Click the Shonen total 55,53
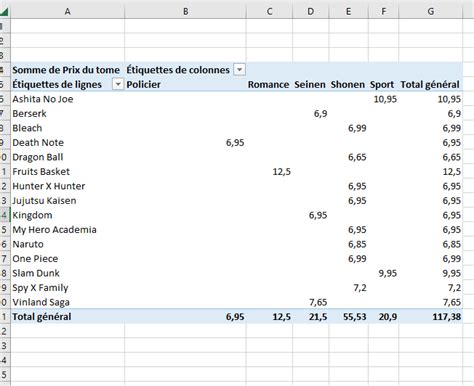Screen dimensions: 474x386 point(355,317)
